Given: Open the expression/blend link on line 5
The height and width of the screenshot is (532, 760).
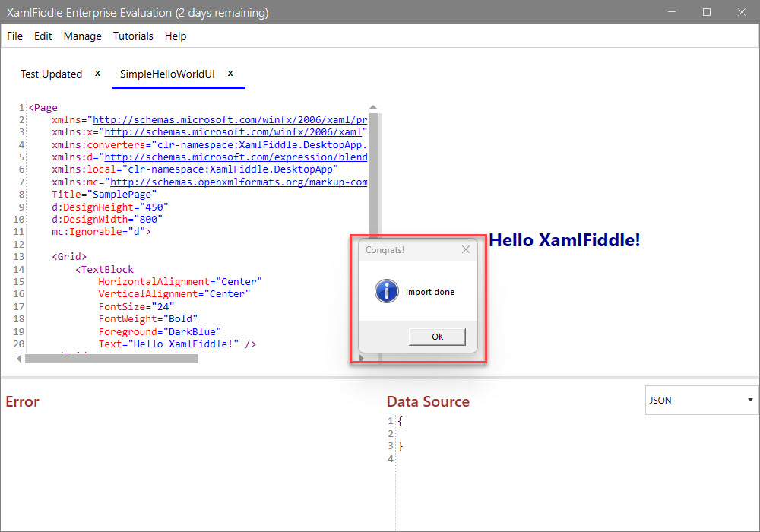Looking at the screenshot, I should tap(236, 157).
